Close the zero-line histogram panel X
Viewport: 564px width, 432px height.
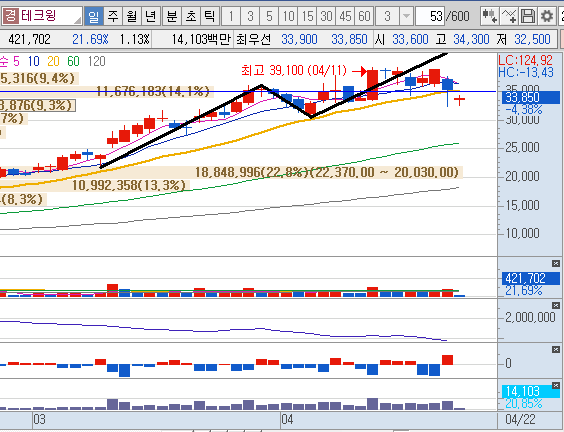556,349
